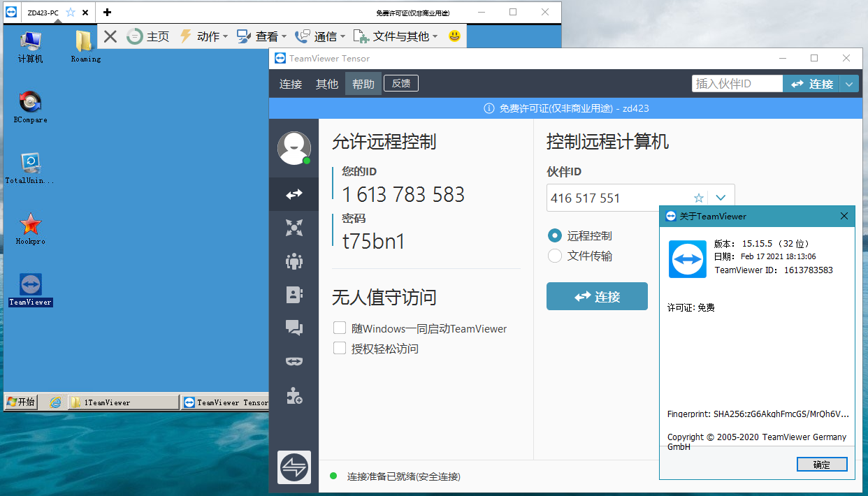The image size is (868, 496).
Task: Click the 主页 toolbar item
Action: (148, 36)
